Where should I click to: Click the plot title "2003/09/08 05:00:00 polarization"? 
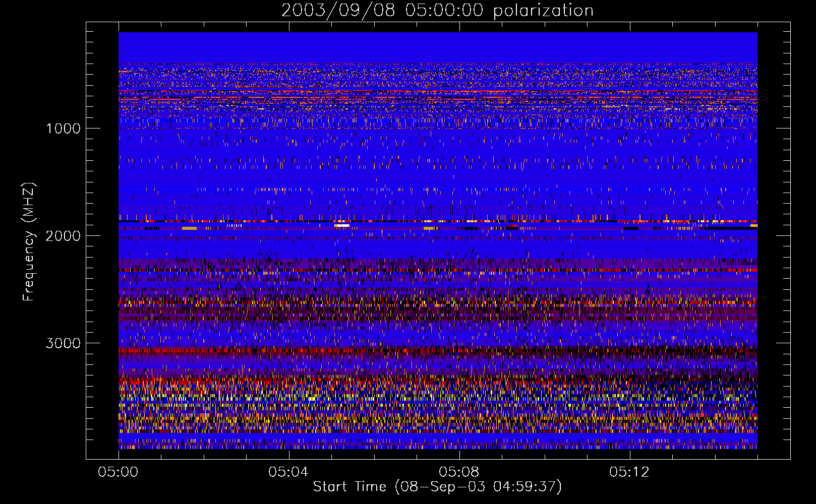click(437, 11)
